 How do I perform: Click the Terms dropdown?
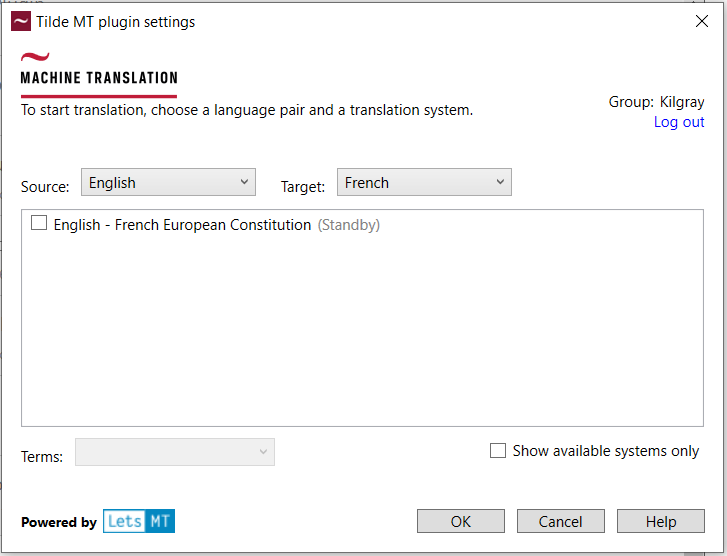pos(175,452)
